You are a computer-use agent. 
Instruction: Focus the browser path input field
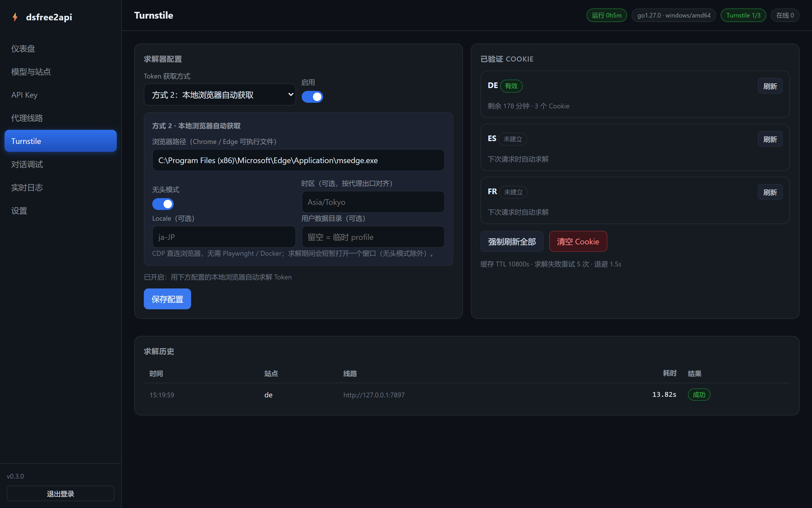point(298,160)
